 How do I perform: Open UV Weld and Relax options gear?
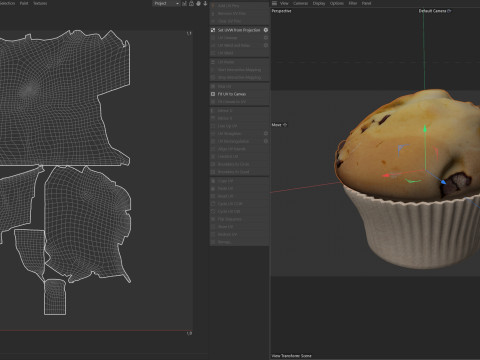coord(266,45)
